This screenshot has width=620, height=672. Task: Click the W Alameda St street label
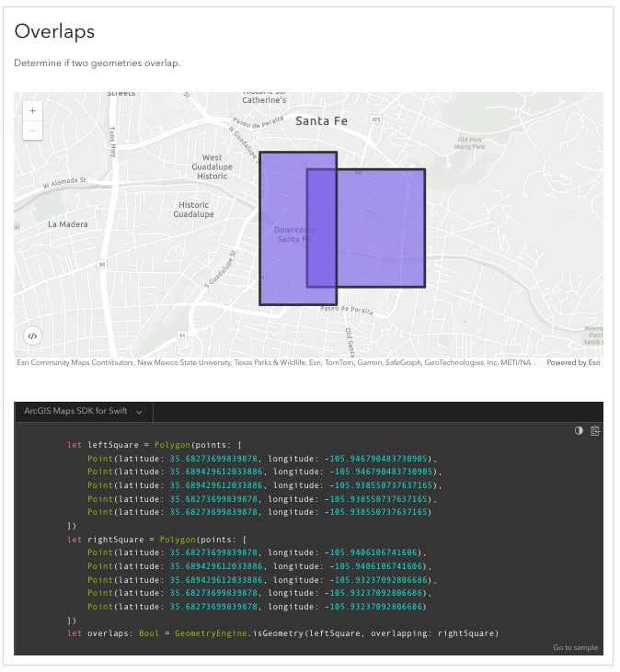64,183
